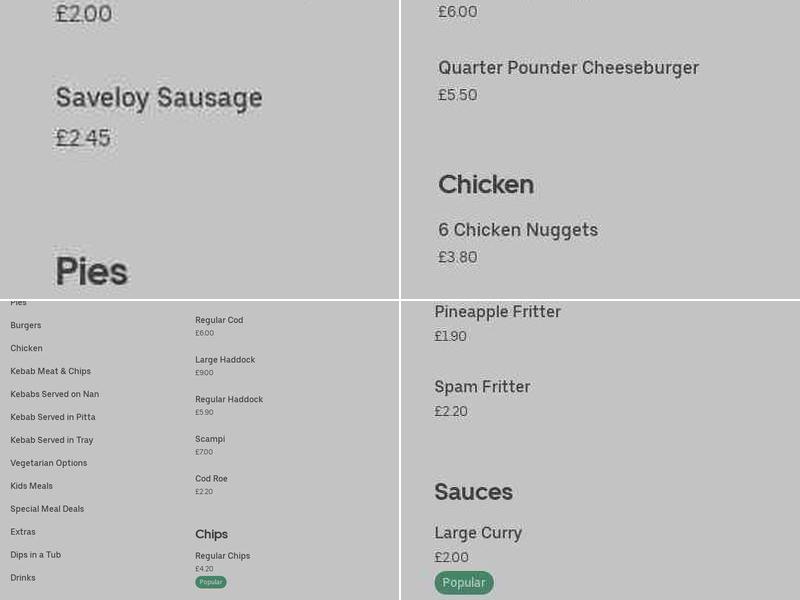
Task: Choose the Pineapple Fritter menu item
Action: point(497,312)
